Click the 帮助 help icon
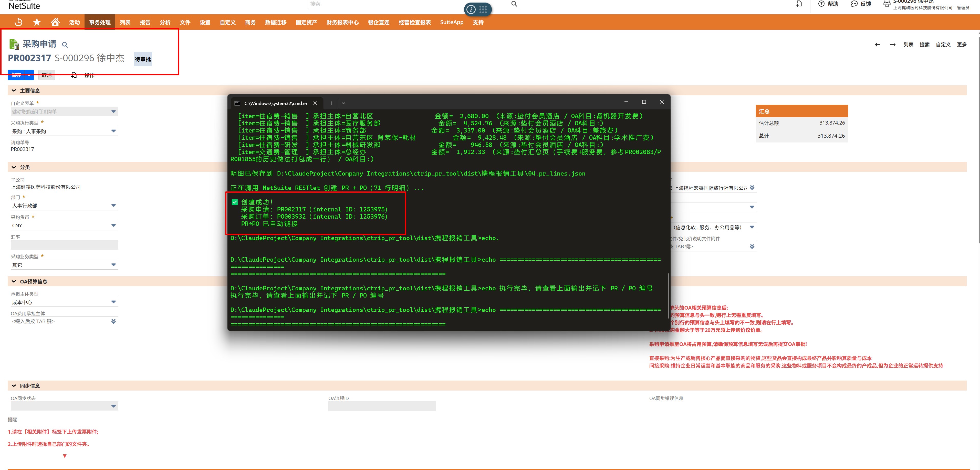The width and height of the screenshot is (980, 470). [x=821, y=4]
